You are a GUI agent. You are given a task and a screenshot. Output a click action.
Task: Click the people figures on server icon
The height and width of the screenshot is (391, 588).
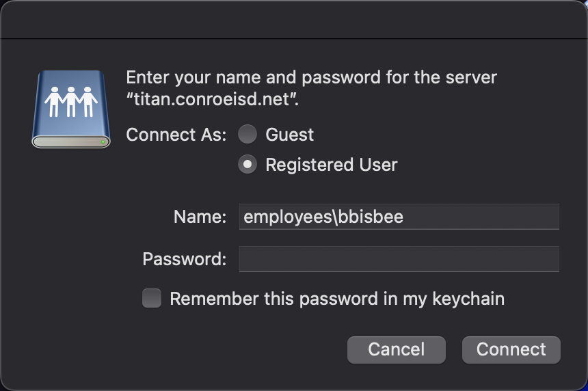point(71,102)
